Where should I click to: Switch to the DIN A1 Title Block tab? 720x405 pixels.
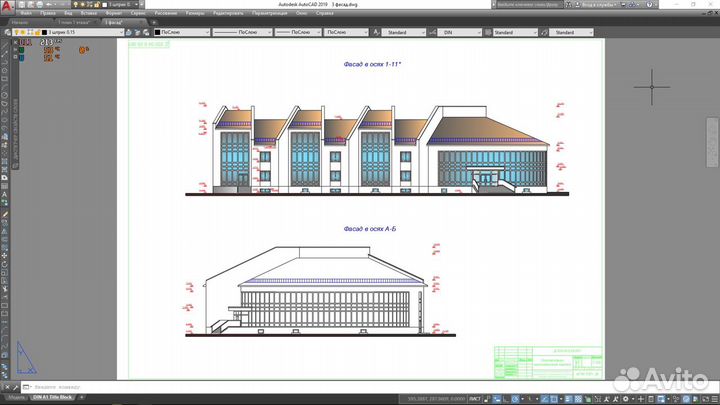click(x=54, y=397)
